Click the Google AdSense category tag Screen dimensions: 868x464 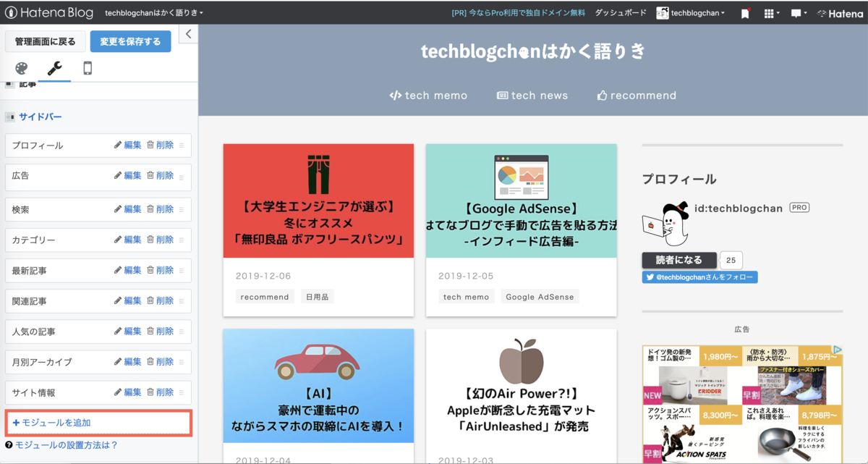[540, 297]
